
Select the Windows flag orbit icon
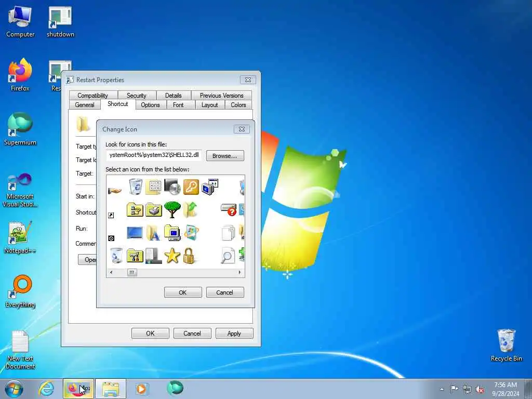(x=191, y=233)
